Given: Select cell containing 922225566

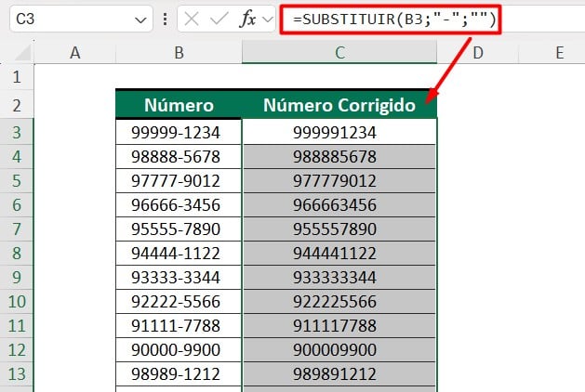Looking at the screenshot, I should [339, 302].
